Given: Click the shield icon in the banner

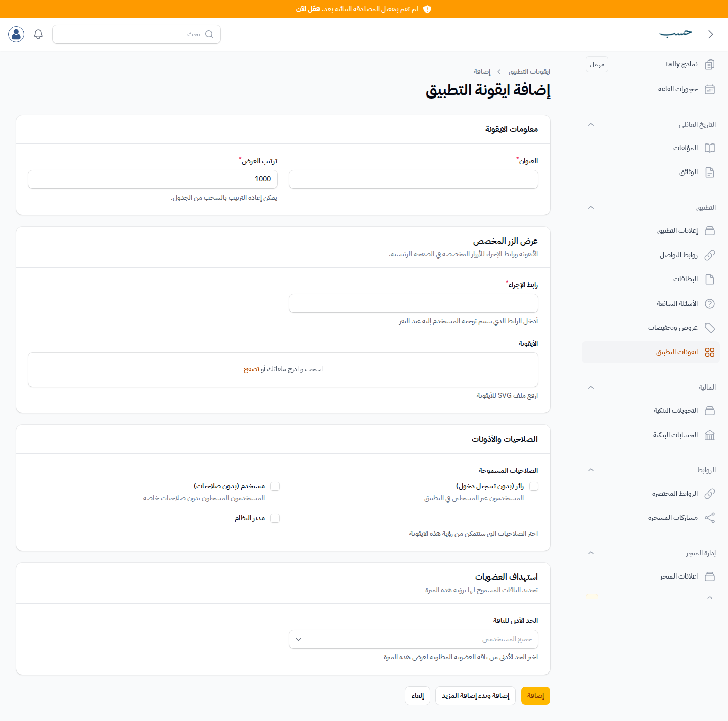Looking at the screenshot, I should 427,9.
